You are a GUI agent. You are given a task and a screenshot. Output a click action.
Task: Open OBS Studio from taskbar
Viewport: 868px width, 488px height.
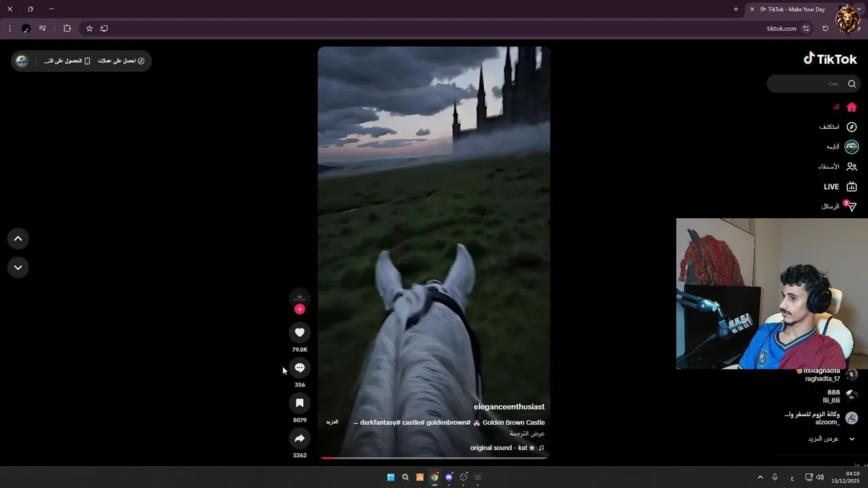pyautogui.click(x=464, y=477)
